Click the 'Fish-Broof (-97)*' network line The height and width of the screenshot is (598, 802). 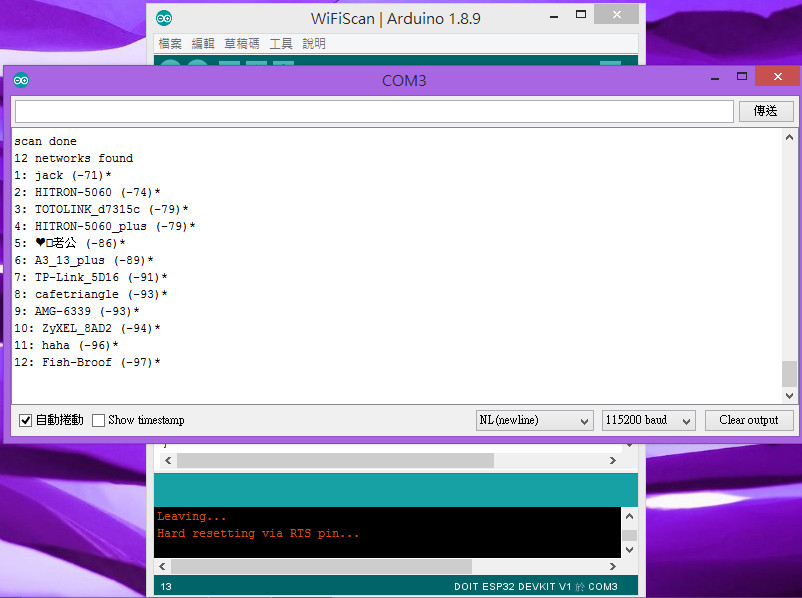(x=87, y=362)
